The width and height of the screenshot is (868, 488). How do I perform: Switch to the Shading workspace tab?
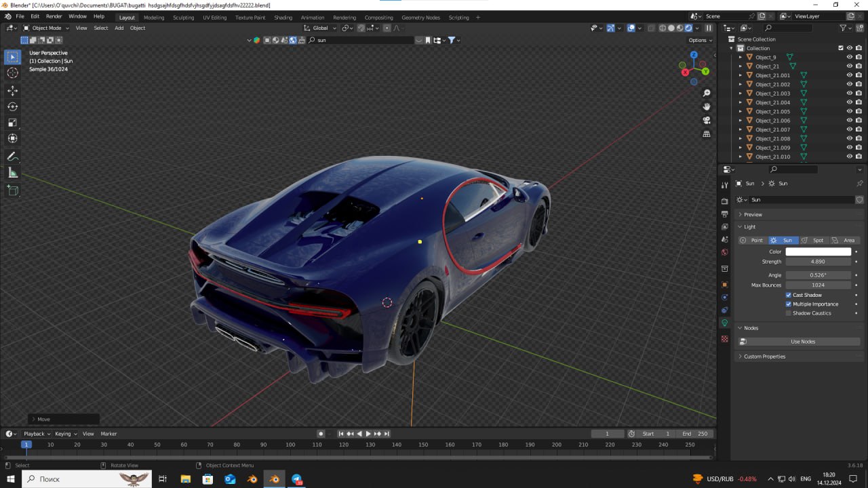coord(283,18)
